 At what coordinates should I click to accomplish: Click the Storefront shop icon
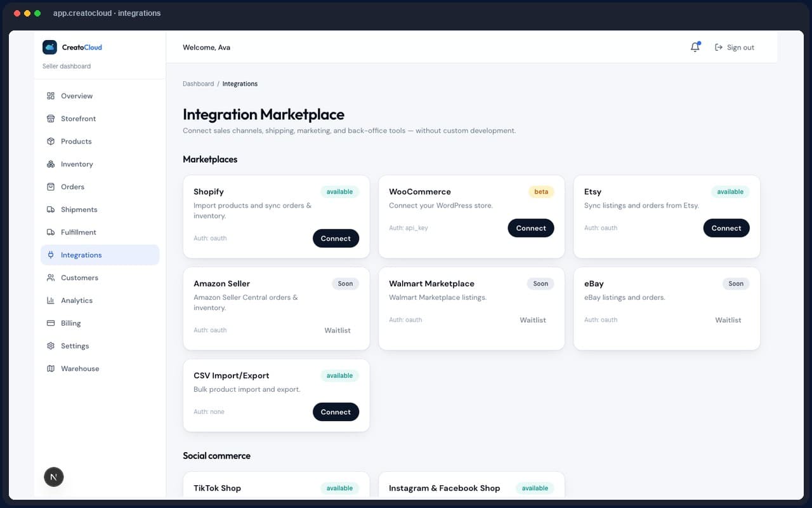(51, 119)
